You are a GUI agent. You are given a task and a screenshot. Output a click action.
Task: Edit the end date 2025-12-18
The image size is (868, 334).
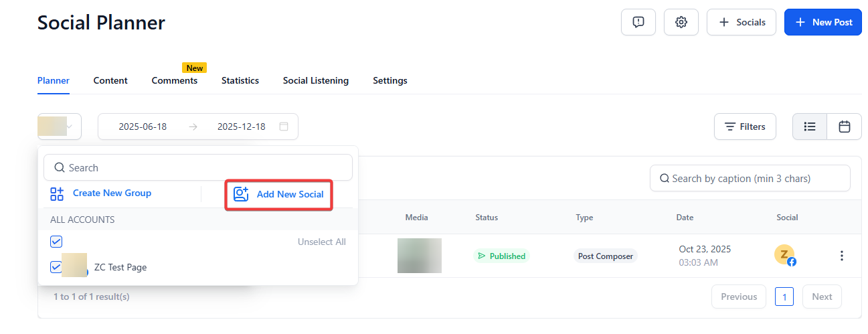(x=242, y=127)
